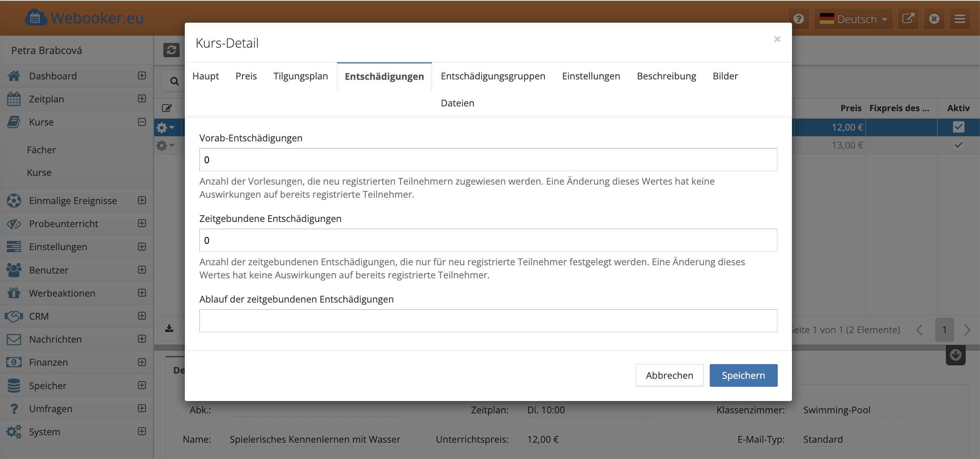Open the external link icon in header
This screenshot has width=980, height=459.
coord(908,19)
